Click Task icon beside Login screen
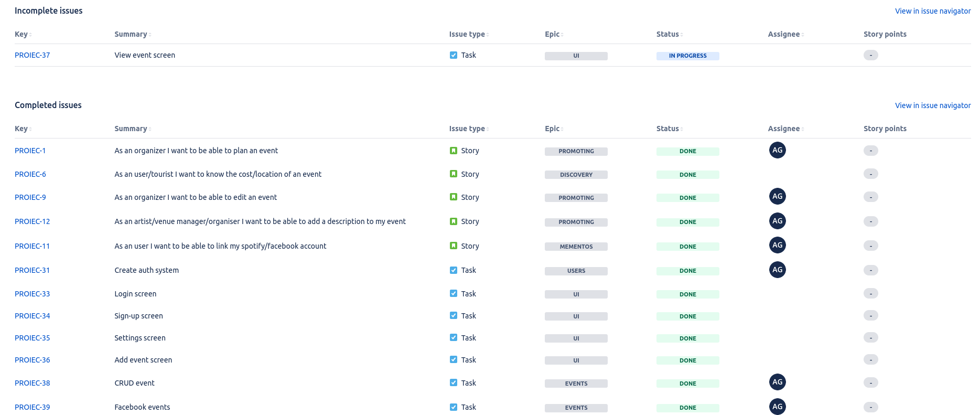Screen dimensions: 980x415 point(453,293)
